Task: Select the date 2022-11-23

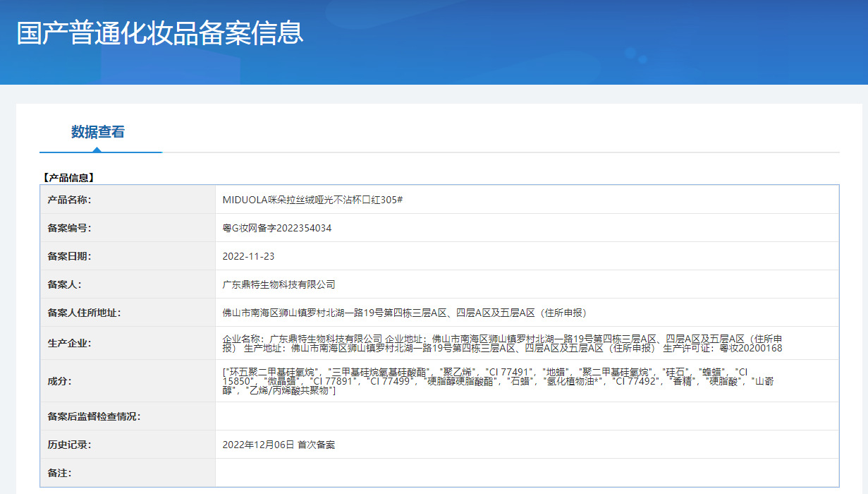Action: click(249, 256)
